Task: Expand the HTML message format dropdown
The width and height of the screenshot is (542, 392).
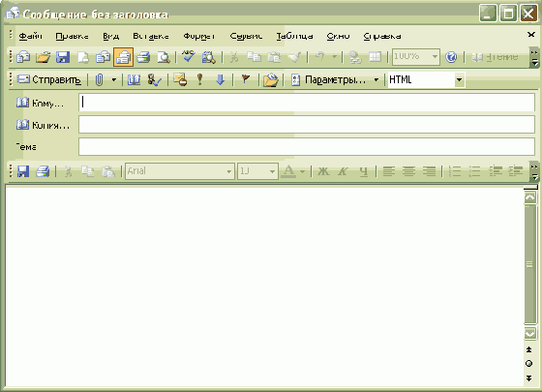Action: [x=459, y=79]
